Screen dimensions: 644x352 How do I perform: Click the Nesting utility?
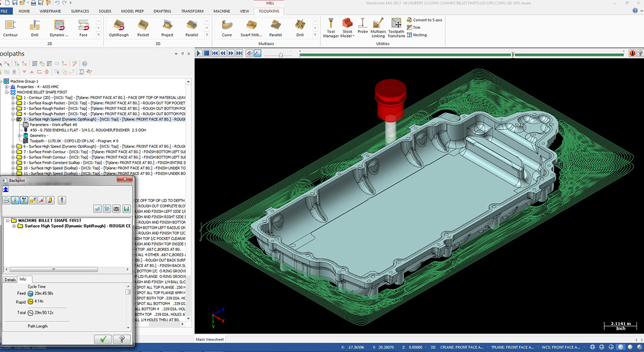click(x=417, y=35)
